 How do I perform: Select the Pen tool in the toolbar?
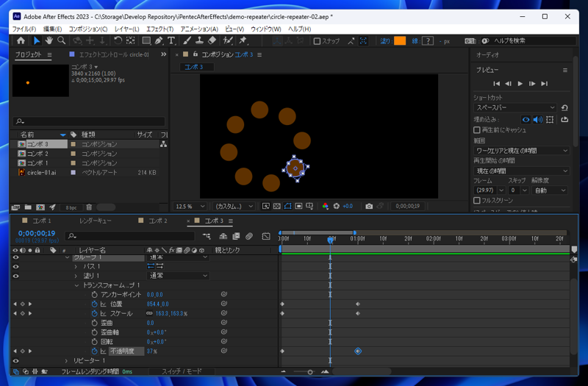click(159, 41)
